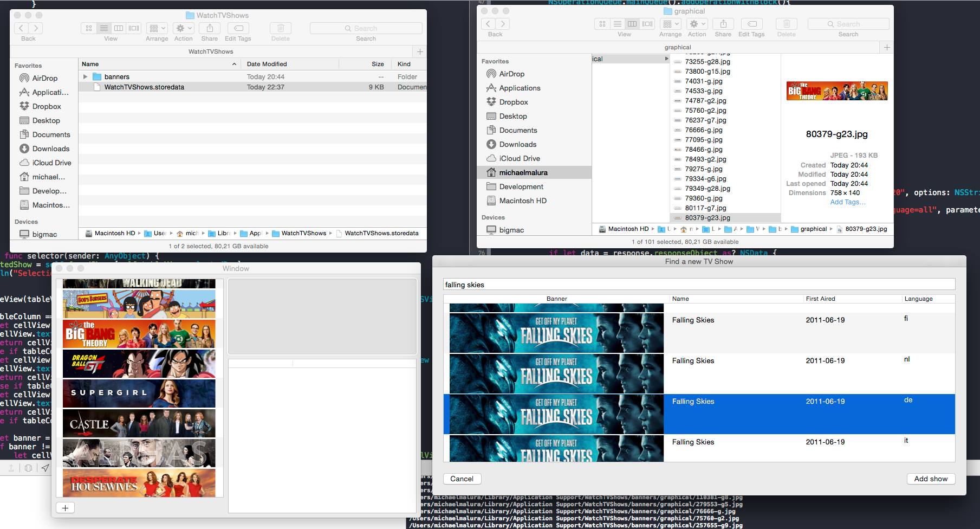Expand the banners folder disclosure triangle
Screen dimensions: 980x529
pyautogui.click(x=85, y=76)
